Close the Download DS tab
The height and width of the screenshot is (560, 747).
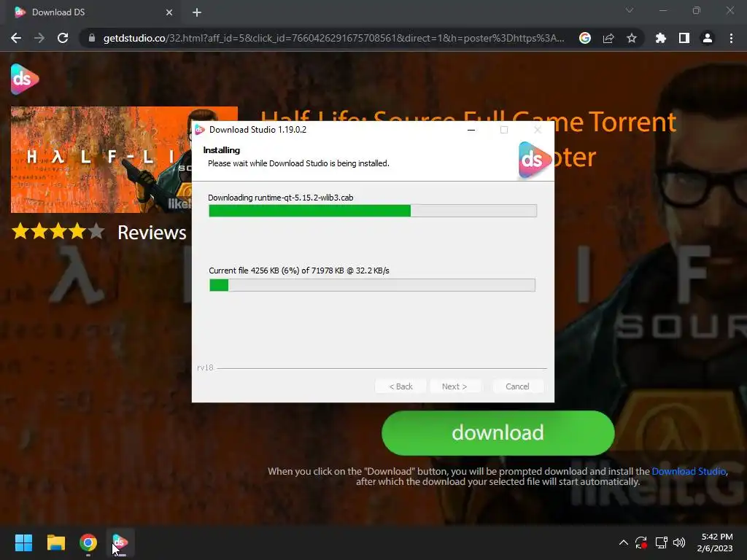click(169, 12)
